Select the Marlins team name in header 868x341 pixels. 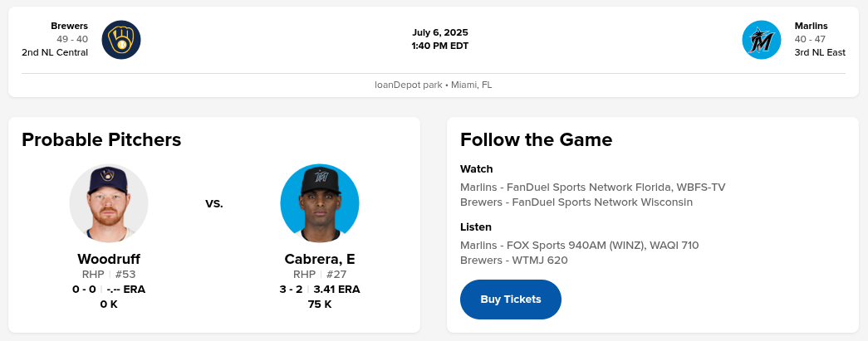(x=811, y=26)
